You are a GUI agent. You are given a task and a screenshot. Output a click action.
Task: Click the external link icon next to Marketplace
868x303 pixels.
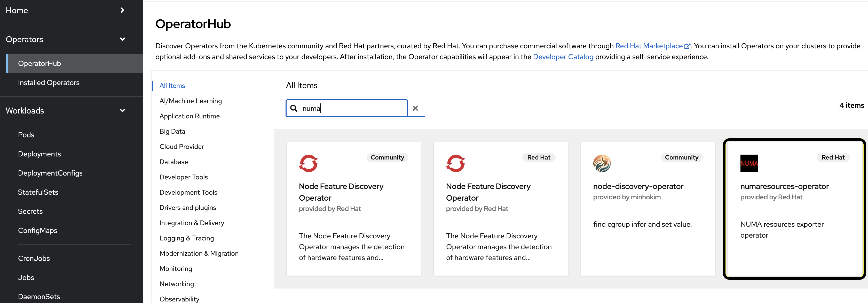(x=687, y=46)
